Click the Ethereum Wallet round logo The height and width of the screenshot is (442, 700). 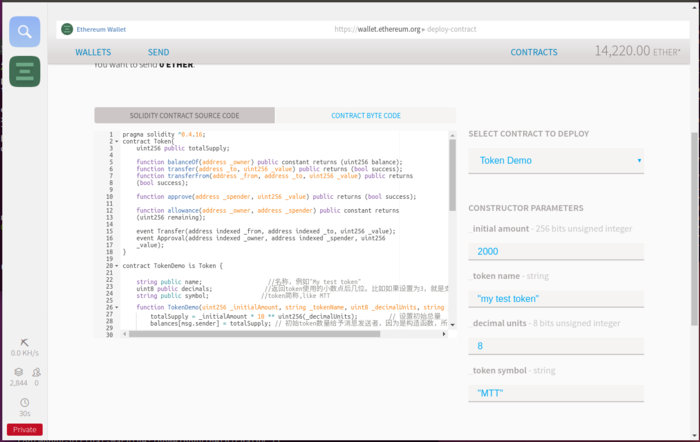(x=67, y=29)
